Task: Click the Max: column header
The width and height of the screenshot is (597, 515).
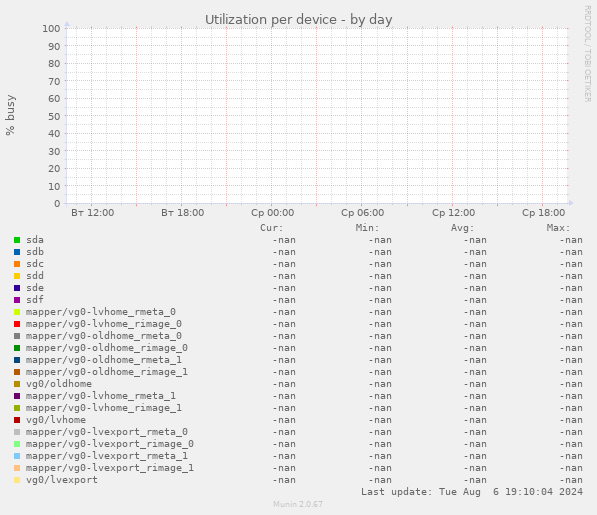Action: click(x=559, y=228)
